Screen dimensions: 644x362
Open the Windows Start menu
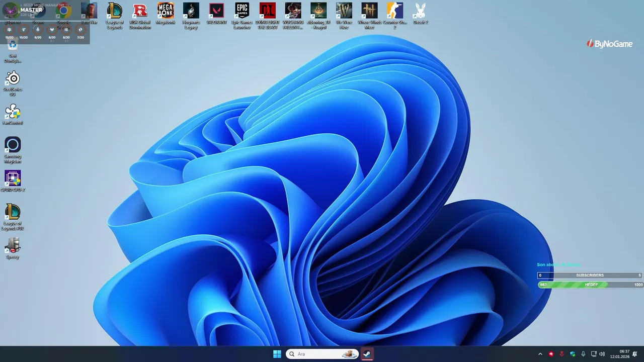(x=277, y=354)
